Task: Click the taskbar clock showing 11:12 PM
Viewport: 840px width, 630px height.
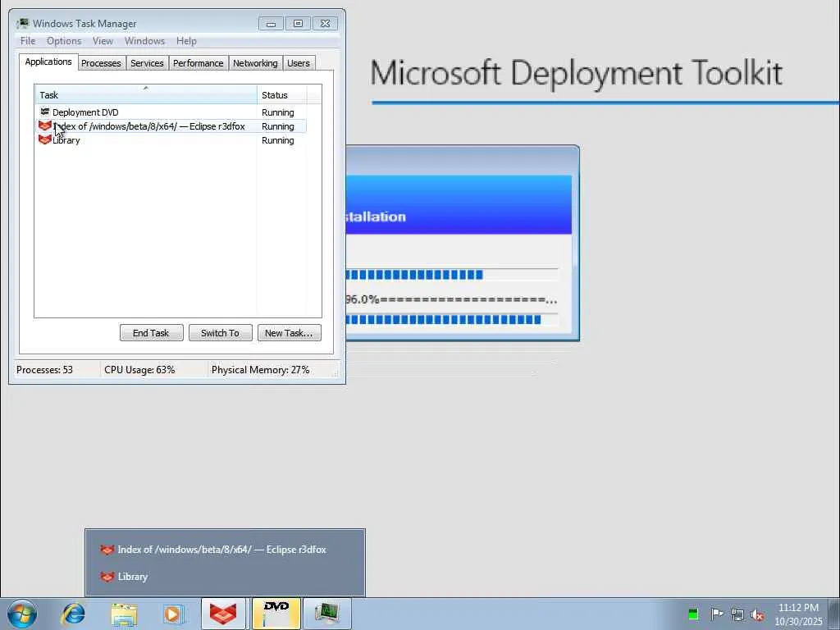Action: pos(798,614)
